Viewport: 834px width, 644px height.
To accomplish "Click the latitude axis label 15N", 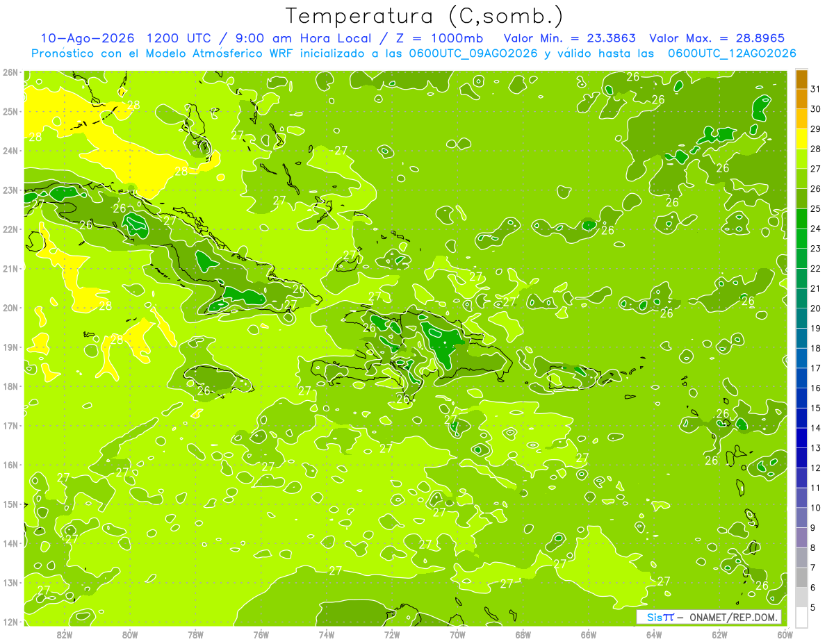I will (x=10, y=504).
